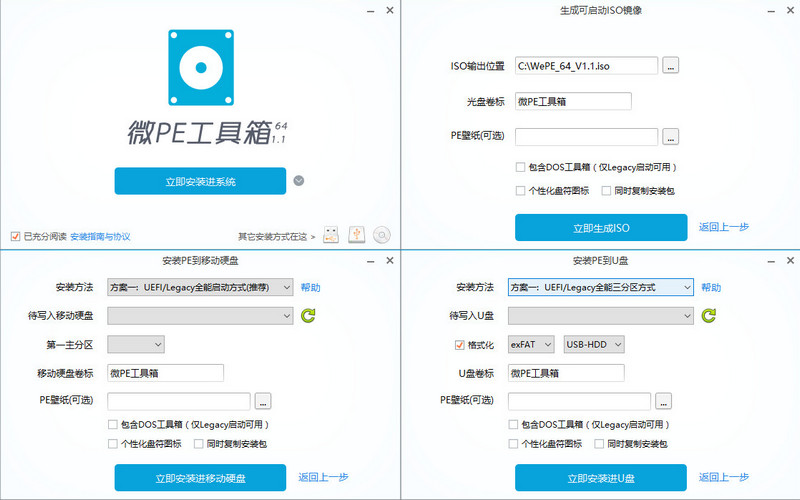Click 返回上一步 in the mobile disk panel
The width and height of the screenshot is (800, 500).
[323, 477]
